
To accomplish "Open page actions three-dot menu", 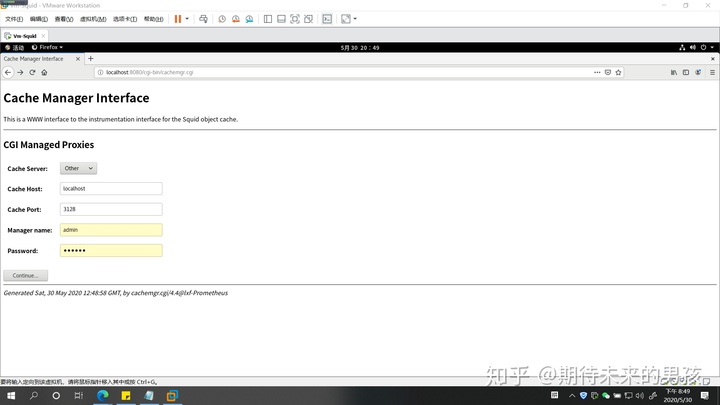I will click(x=597, y=72).
